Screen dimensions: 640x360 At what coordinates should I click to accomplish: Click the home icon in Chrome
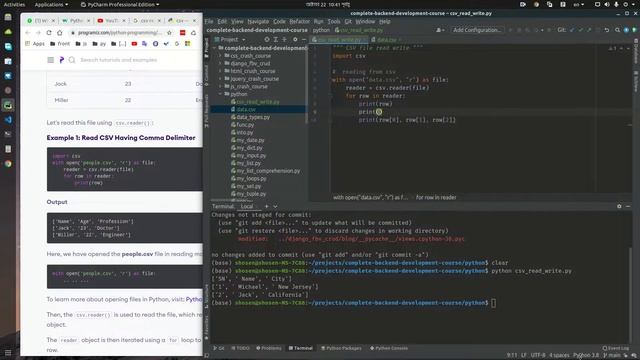coord(60,33)
